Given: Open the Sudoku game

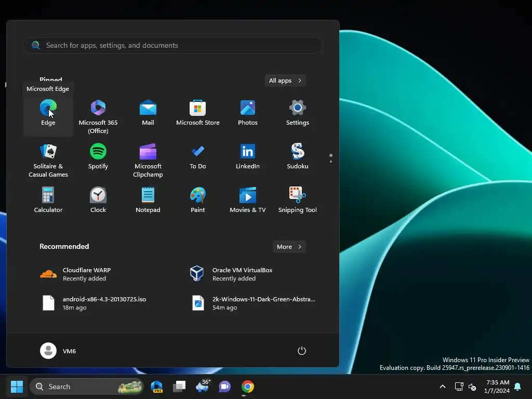Looking at the screenshot, I should tap(298, 157).
